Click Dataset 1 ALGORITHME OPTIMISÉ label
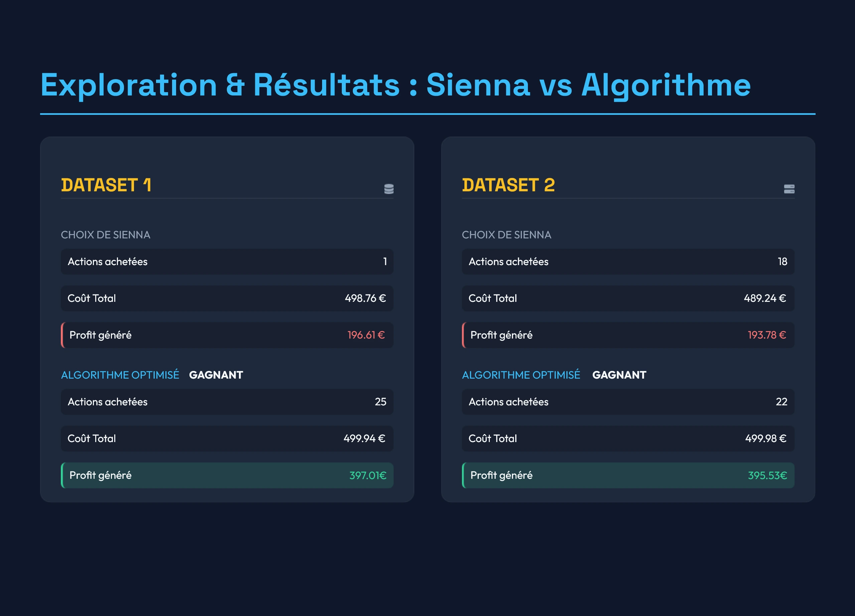 pyautogui.click(x=120, y=375)
